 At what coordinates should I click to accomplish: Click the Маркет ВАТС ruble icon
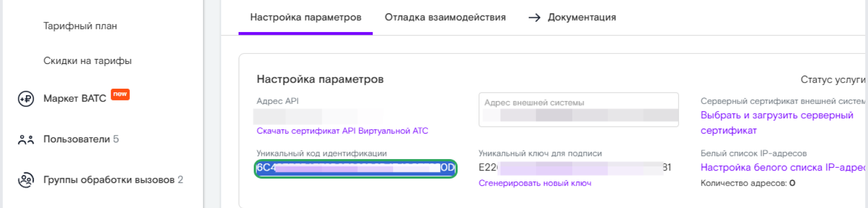pyautogui.click(x=26, y=99)
